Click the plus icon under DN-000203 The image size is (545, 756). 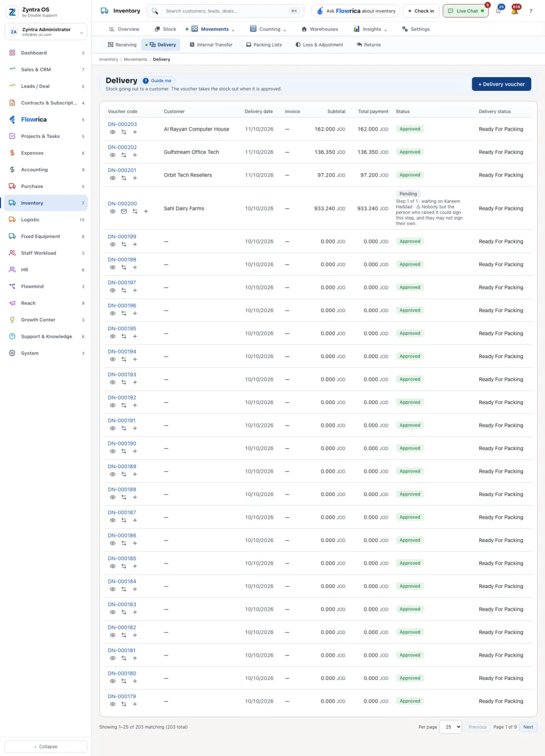(x=135, y=132)
